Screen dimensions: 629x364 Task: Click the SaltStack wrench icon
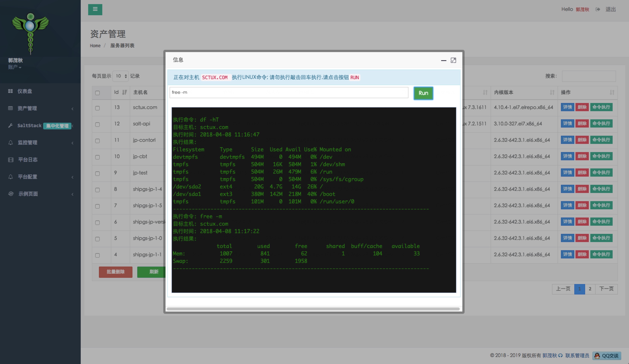tap(10, 125)
